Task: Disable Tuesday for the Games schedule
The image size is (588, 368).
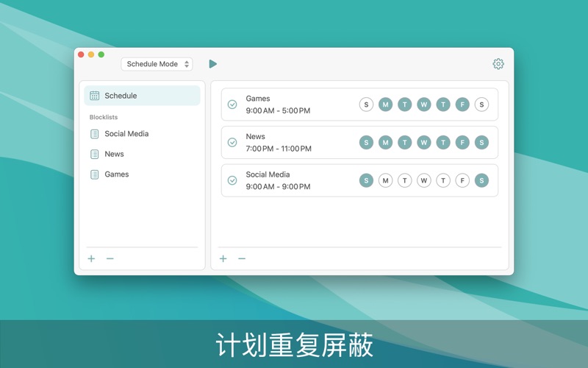Action: pyautogui.click(x=405, y=105)
